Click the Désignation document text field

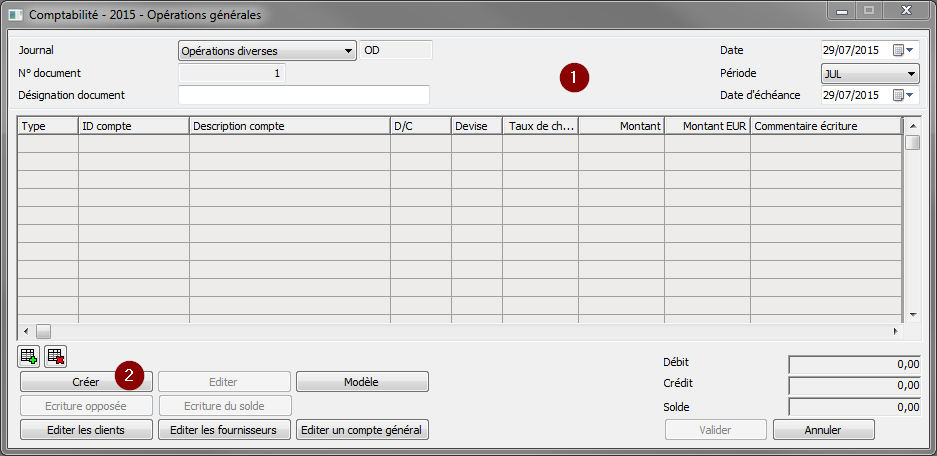pyautogui.click(x=303, y=95)
